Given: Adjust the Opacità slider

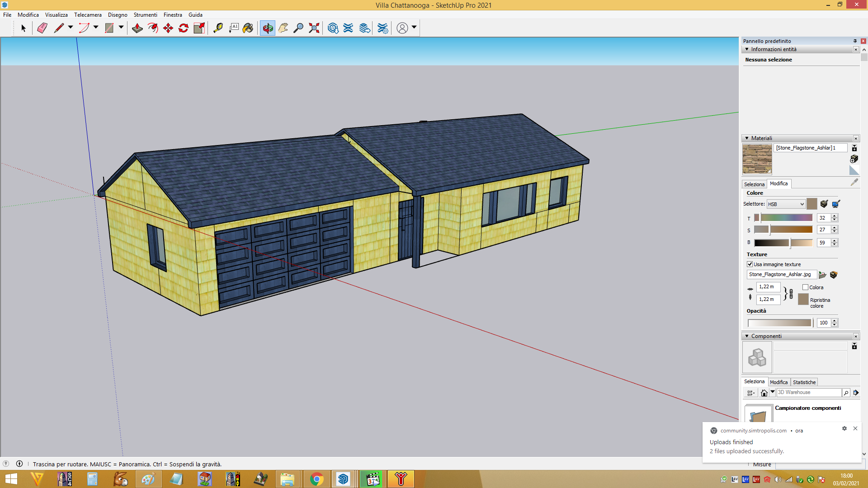Looking at the screenshot, I should [780, 323].
